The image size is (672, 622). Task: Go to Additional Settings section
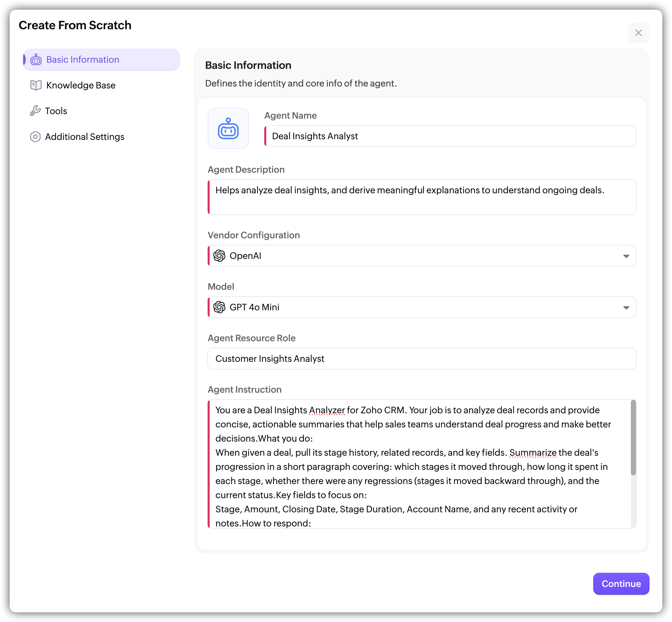[x=85, y=137]
